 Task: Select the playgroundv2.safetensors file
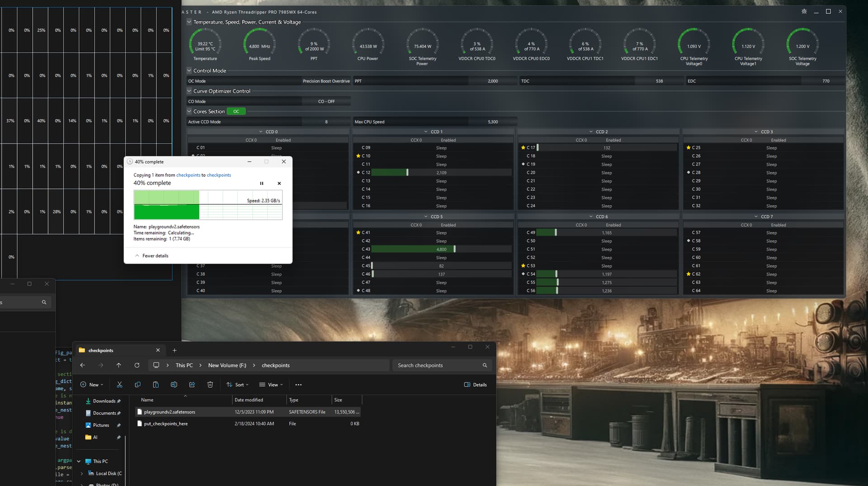click(x=170, y=412)
